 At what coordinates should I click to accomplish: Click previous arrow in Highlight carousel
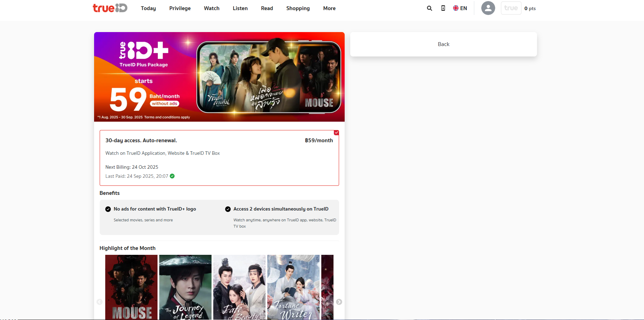99,302
